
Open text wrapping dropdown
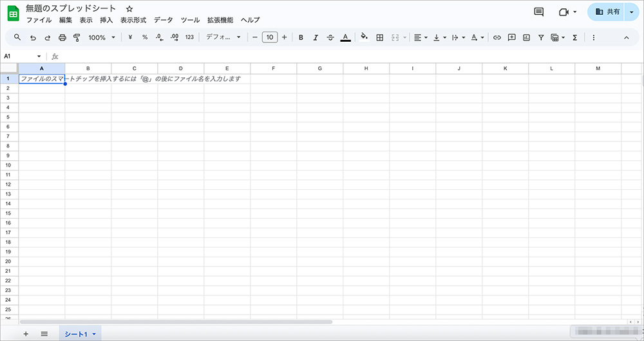pos(459,38)
